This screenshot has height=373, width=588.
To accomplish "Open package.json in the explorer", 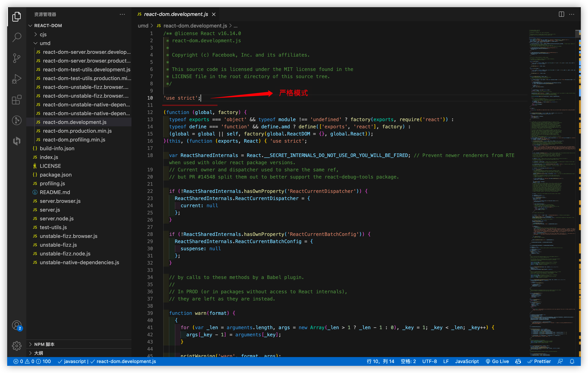I will 56,175.
